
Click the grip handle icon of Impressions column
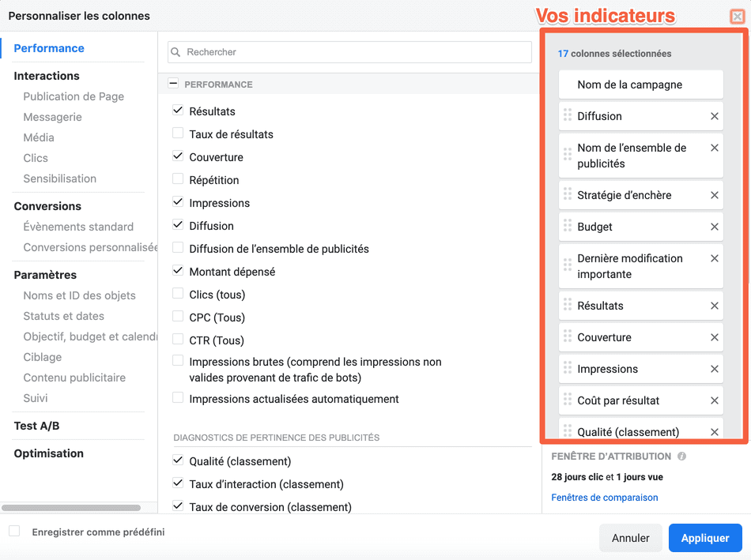[x=568, y=368]
